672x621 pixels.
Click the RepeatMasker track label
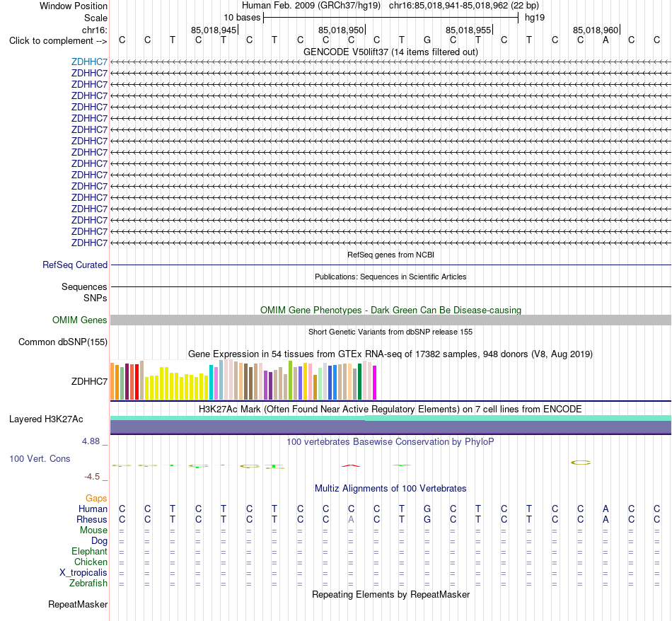[78, 604]
